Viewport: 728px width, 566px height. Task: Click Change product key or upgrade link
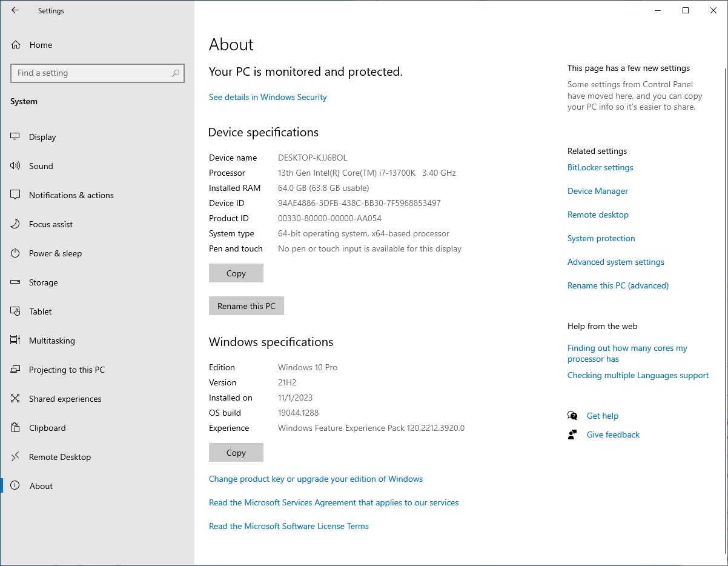tap(316, 479)
